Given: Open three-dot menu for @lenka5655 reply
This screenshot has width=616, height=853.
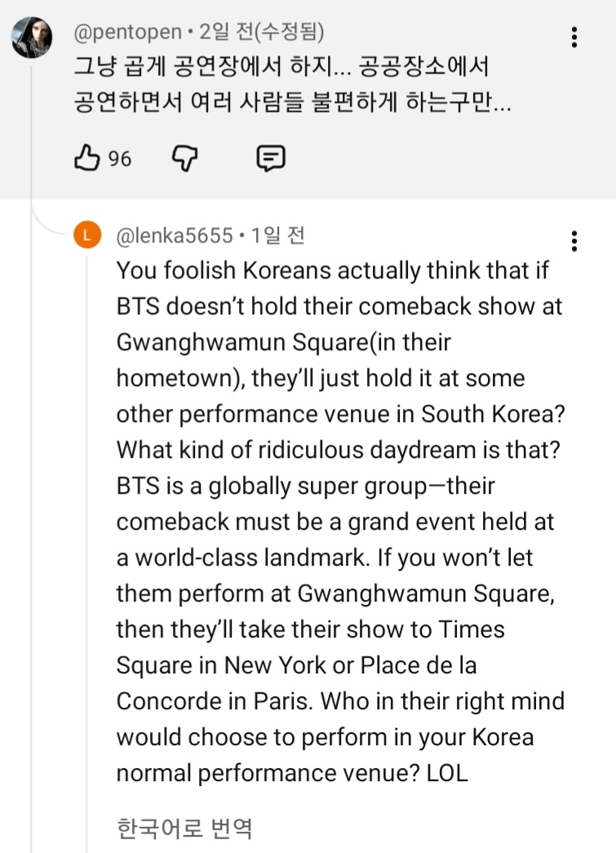Looking at the screenshot, I should 575,241.
